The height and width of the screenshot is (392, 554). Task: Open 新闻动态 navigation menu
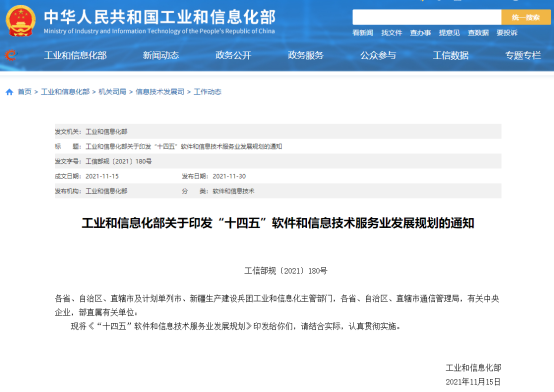[x=161, y=55]
